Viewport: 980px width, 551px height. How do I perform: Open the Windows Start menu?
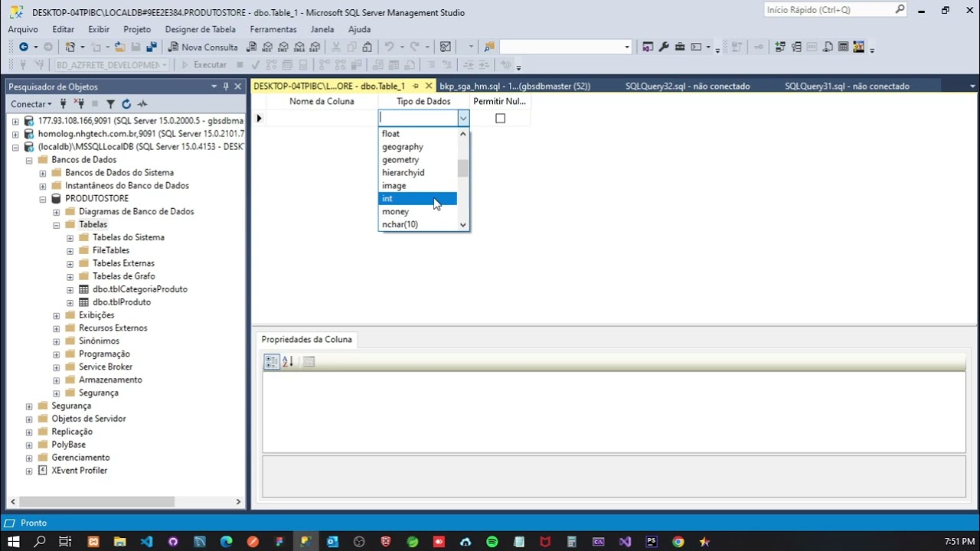14,542
